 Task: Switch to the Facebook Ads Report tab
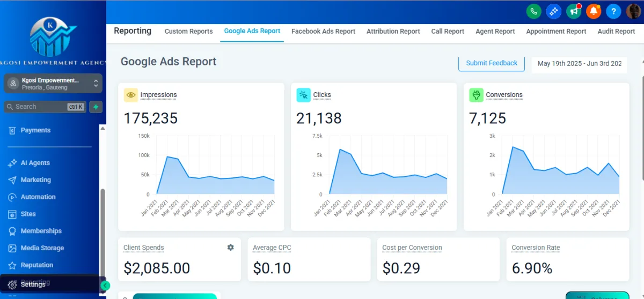[x=323, y=32]
